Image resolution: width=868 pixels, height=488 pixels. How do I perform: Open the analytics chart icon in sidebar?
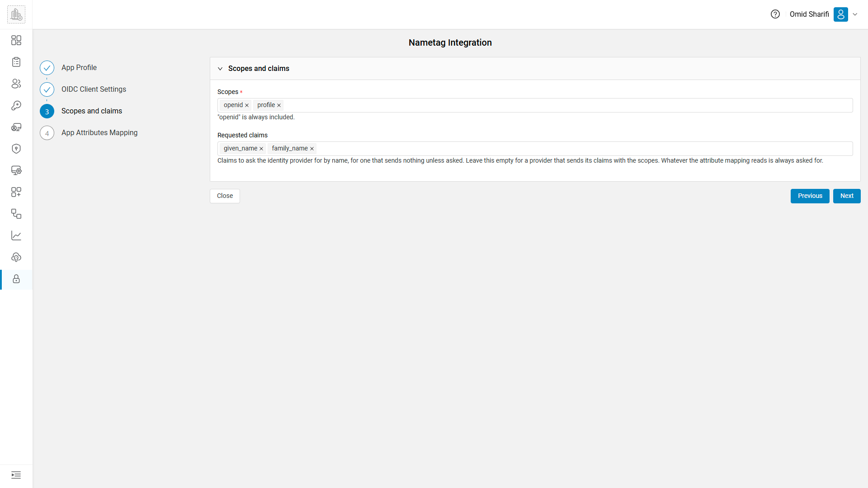pos(16,235)
